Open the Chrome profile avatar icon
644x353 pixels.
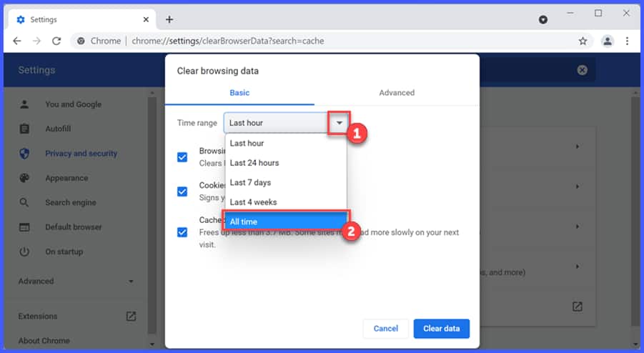coord(608,41)
